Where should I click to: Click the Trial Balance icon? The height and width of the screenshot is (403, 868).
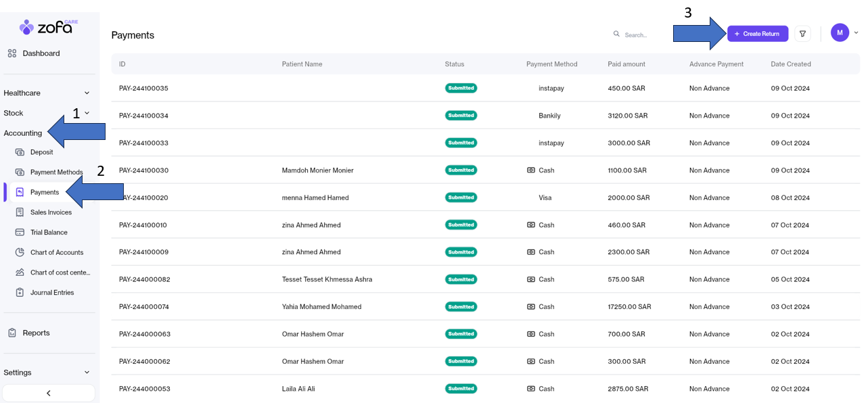click(x=20, y=233)
